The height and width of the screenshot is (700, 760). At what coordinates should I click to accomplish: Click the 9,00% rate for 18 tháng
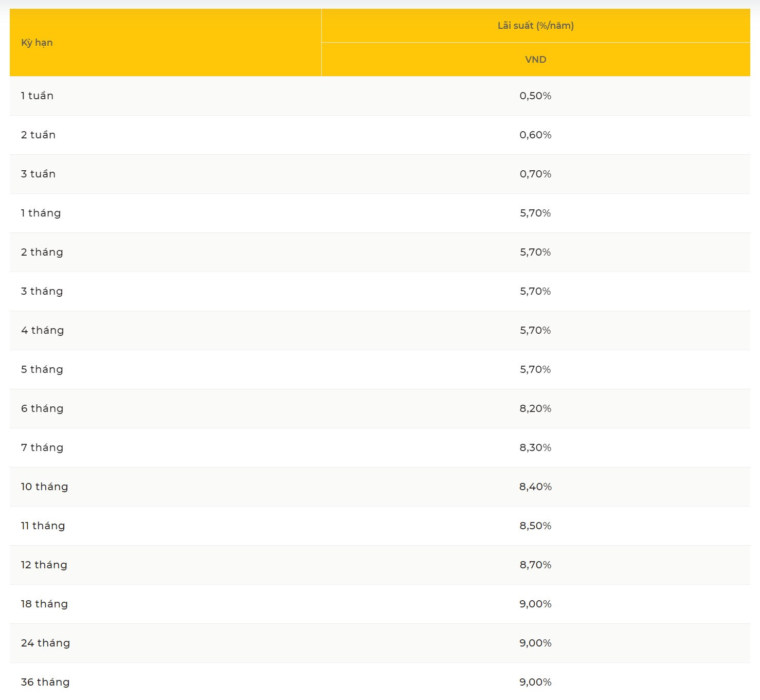(x=535, y=604)
